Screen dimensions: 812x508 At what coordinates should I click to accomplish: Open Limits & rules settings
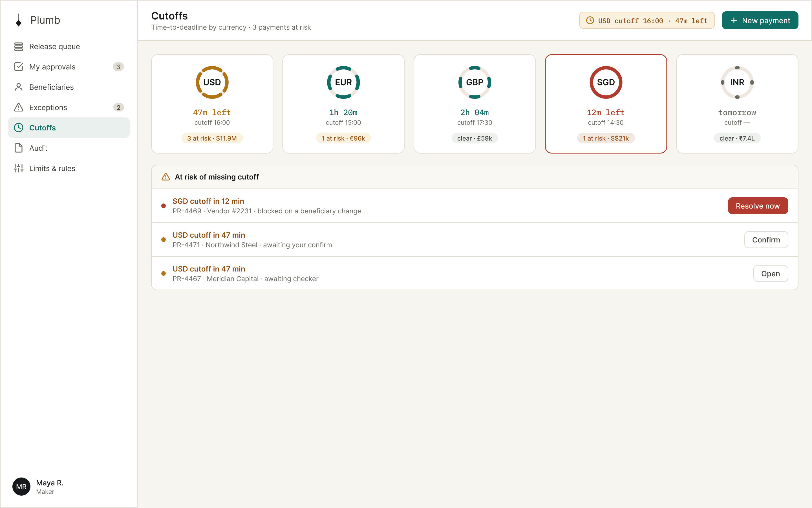click(69, 168)
